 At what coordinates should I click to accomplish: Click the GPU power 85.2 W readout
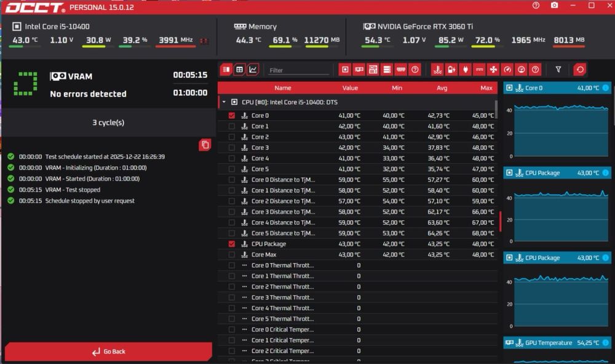click(x=451, y=40)
